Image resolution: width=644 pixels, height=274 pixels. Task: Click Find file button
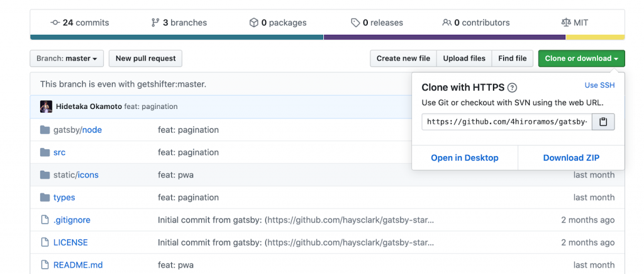(513, 59)
